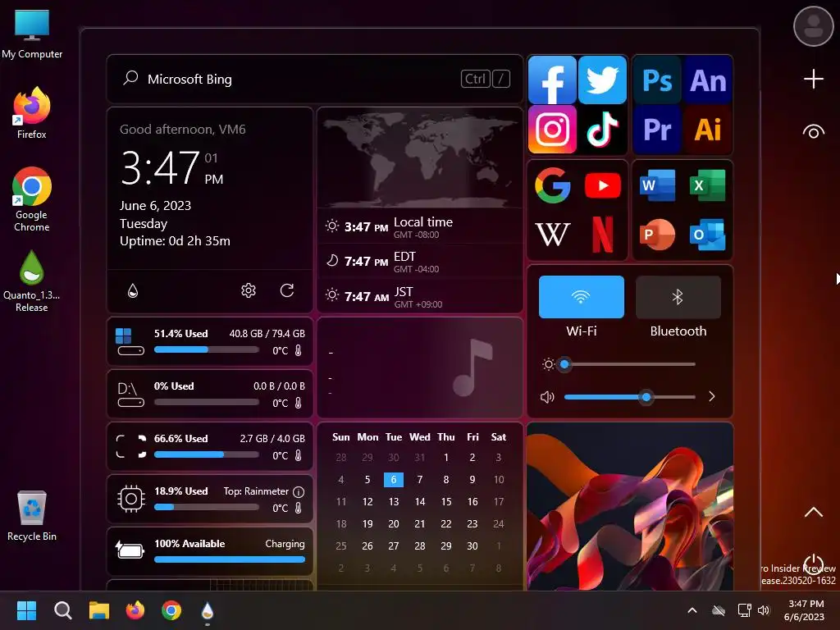Show hidden icons in the system tray
This screenshot has height=630, width=840.
point(692,610)
